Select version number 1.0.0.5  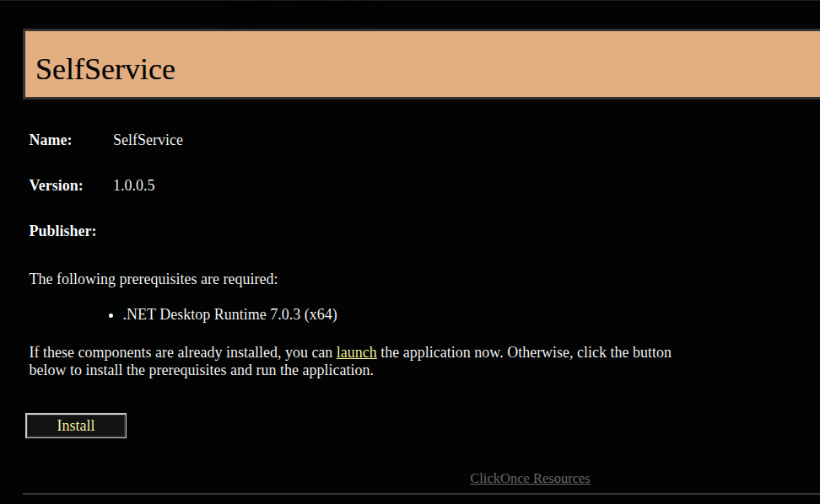click(x=134, y=185)
